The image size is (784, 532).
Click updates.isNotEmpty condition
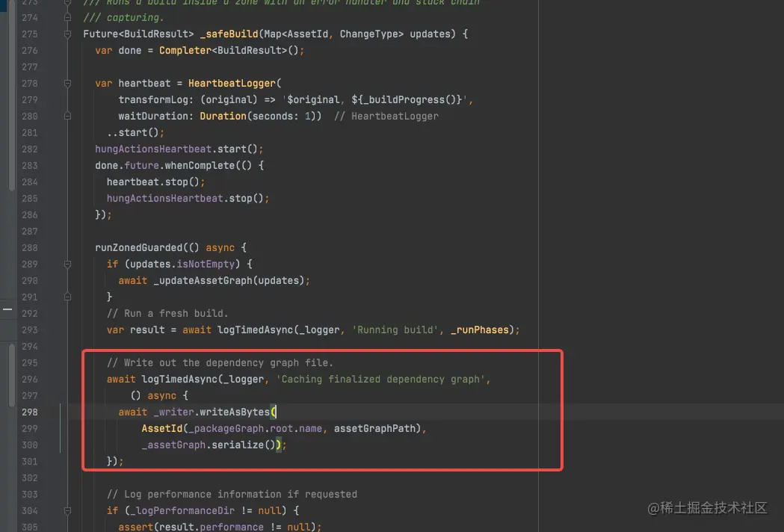[182, 264]
